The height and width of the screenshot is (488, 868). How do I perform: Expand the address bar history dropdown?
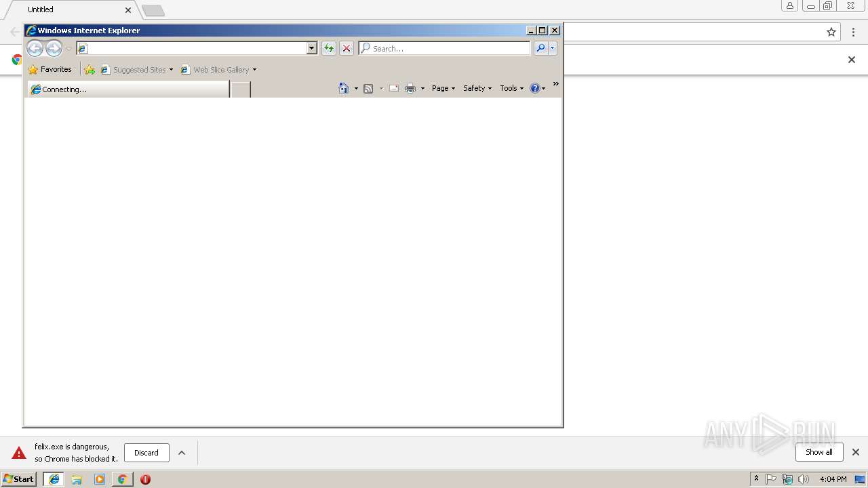tap(312, 48)
